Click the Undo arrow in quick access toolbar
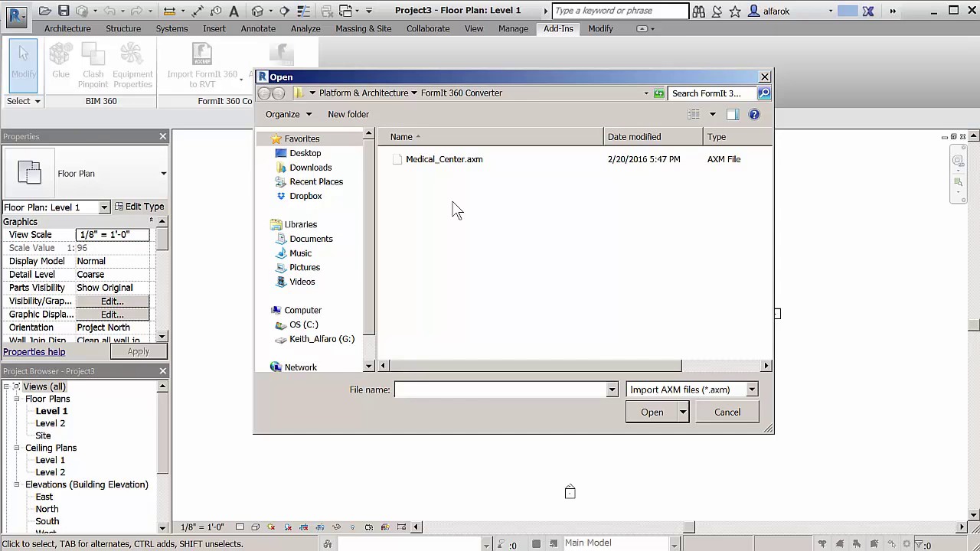 [108, 11]
